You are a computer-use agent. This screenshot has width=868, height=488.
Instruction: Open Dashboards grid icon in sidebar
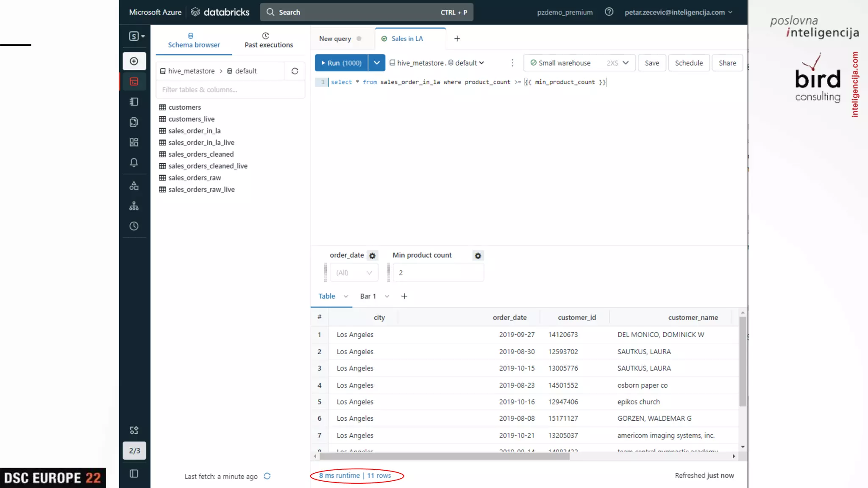(134, 142)
